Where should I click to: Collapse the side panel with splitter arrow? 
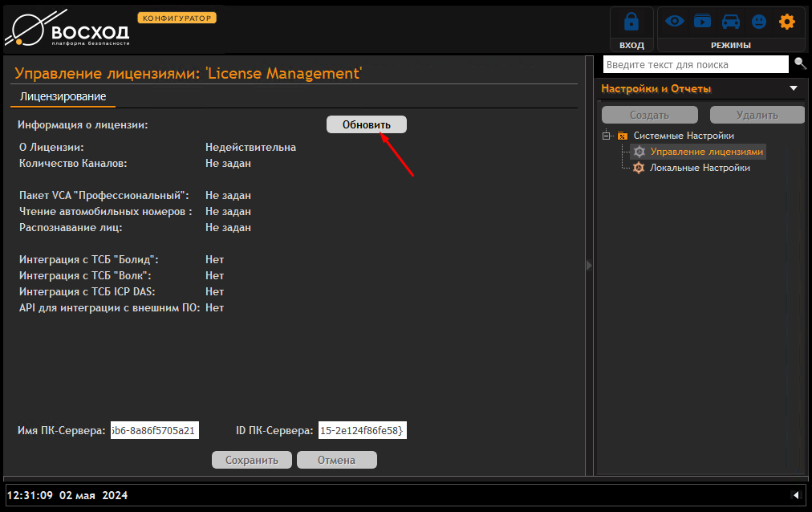[x=589, y=265]
